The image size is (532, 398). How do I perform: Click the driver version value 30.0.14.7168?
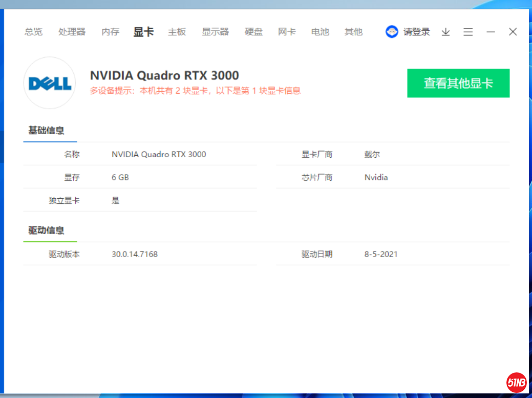tap(135, 254)
